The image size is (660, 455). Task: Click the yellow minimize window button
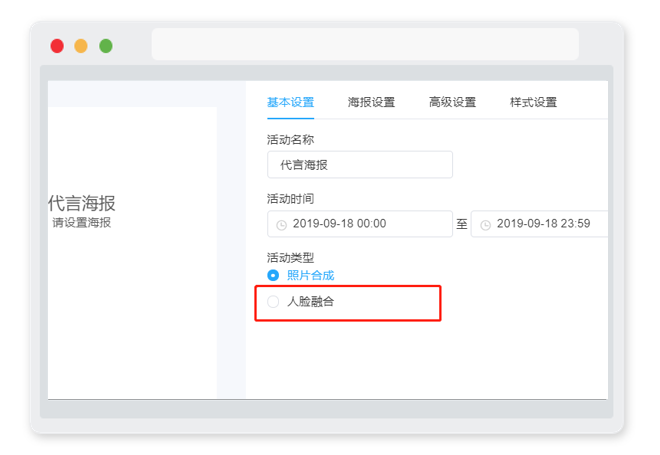tap(81, 45)
